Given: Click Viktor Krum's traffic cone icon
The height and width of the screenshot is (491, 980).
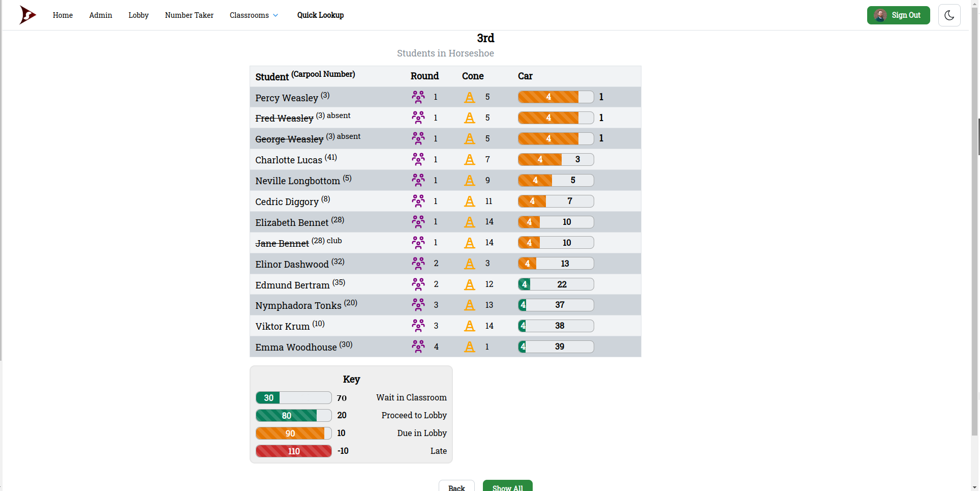Looking at the screenshot, I should point(470,326).
